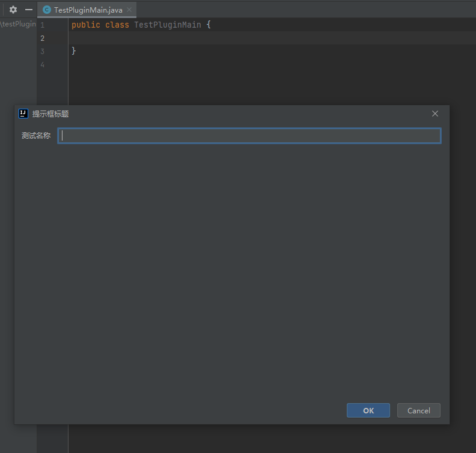
Task: Switch to the TestPluginMain.java editor tab
Action: coord(87,10)
